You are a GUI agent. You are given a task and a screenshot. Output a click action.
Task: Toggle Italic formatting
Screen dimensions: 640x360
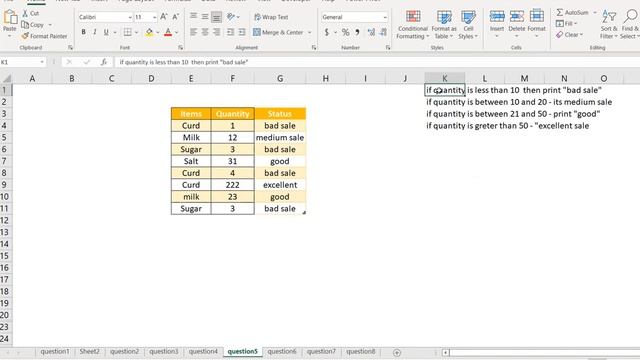95,32
